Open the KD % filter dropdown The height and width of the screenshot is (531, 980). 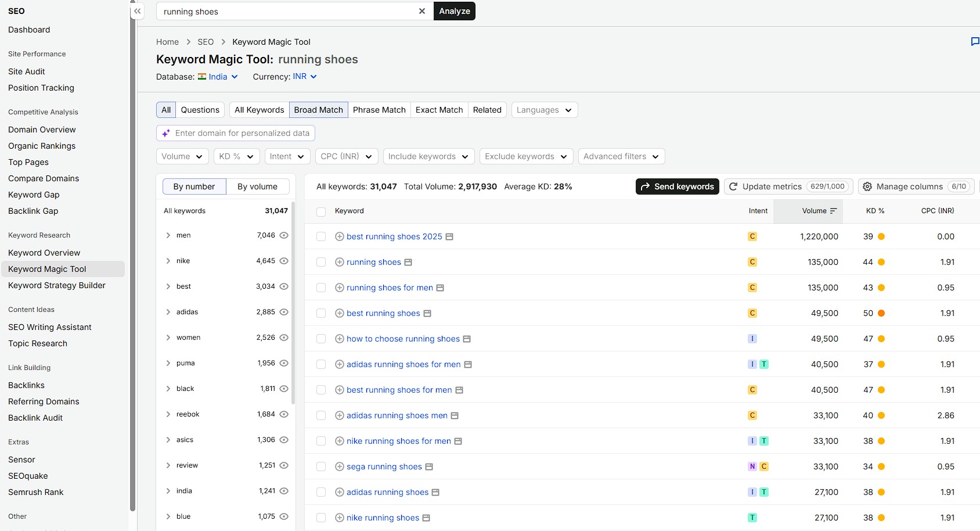click(x=236, y=156)
